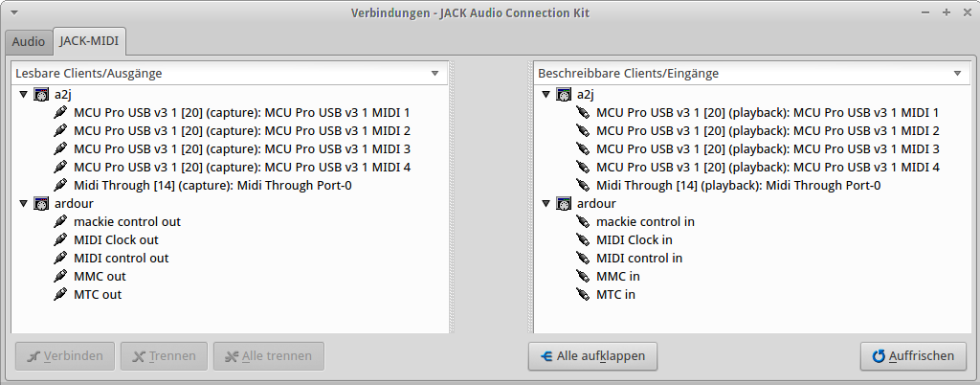Click plug icon beside MIDI Clock in
This screenshot has width=980, height=385.
coord(584,240)
